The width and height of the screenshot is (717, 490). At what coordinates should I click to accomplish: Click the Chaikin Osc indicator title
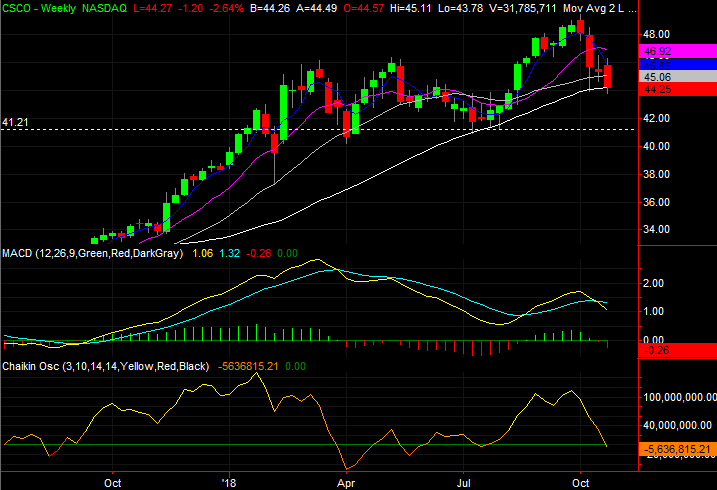click(x=106, y=366)
